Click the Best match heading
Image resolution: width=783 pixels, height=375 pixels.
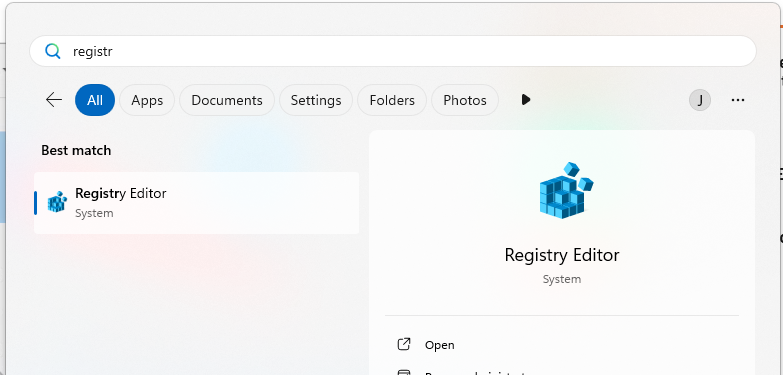point(76,150)
